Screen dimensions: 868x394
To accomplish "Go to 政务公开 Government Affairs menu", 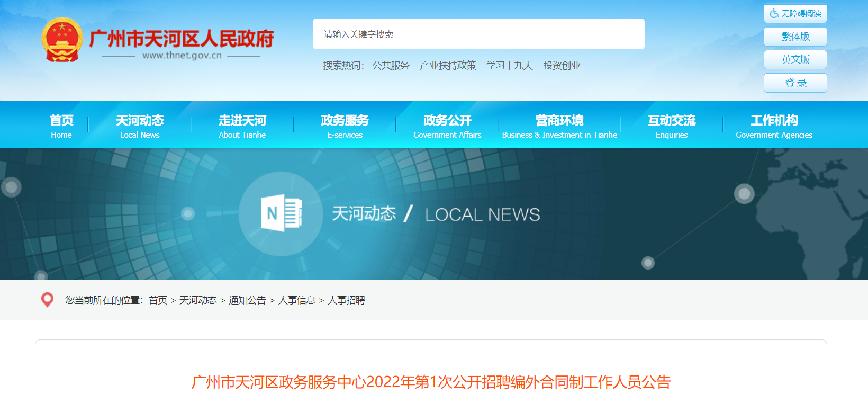I will (447, 126).
